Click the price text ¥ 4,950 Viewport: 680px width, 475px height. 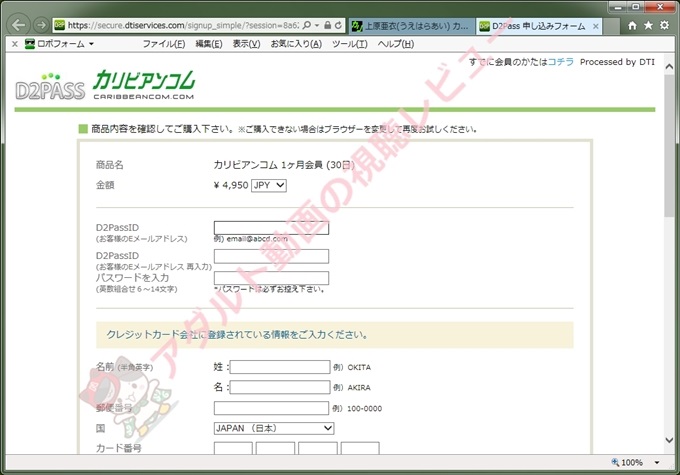(x=231, y=185)
